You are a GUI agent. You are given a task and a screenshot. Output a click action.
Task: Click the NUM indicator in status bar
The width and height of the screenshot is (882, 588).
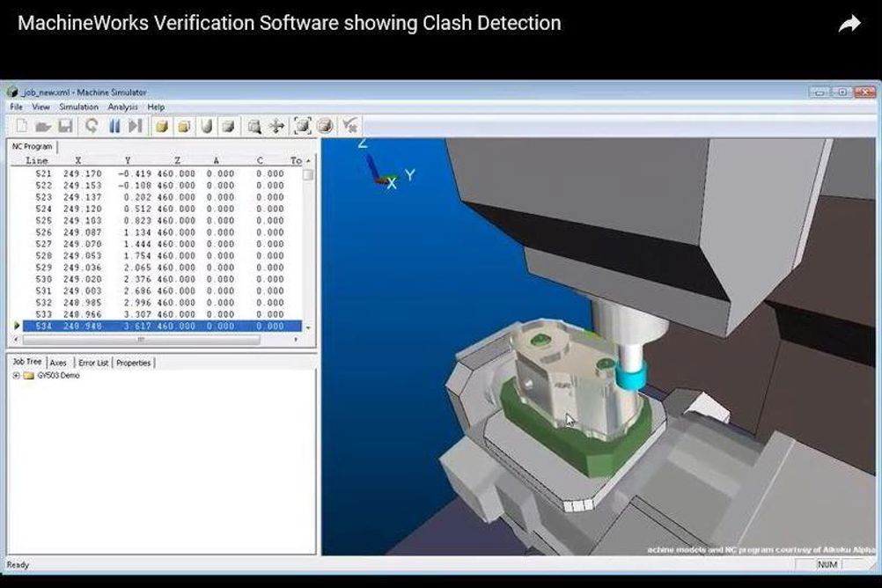click(x=827, y=564)
